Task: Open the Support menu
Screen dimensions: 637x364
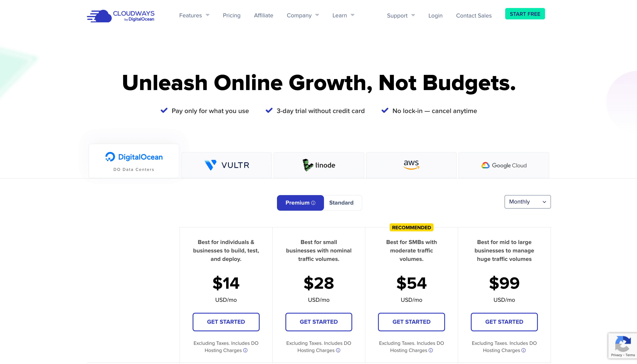Action: [397, 15]
